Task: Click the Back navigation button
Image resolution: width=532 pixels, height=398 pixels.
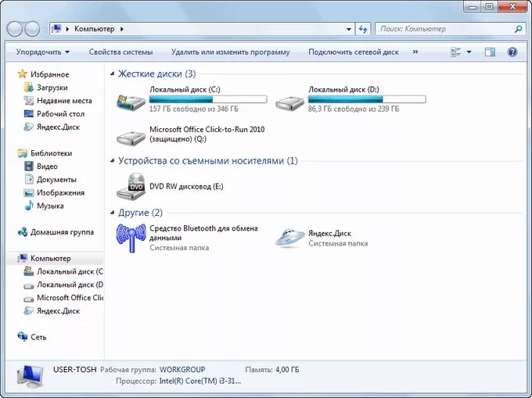Action: coord(15,29)
